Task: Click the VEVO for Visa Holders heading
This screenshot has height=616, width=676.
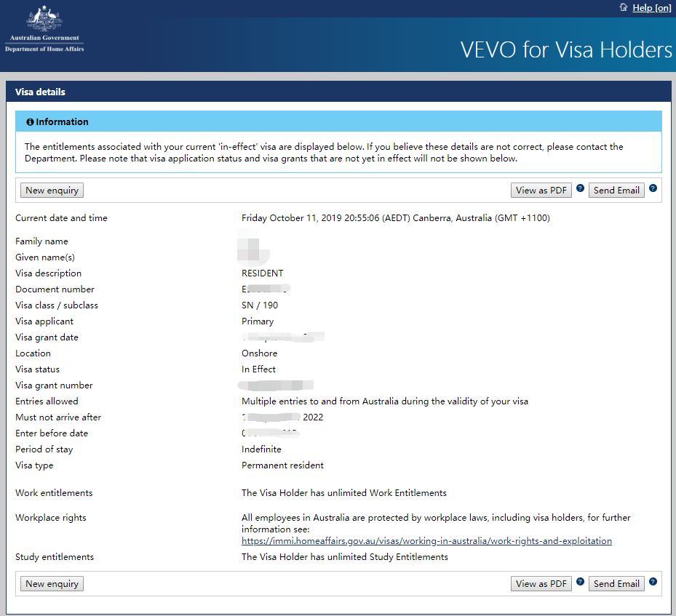Action: pos(565,49)
